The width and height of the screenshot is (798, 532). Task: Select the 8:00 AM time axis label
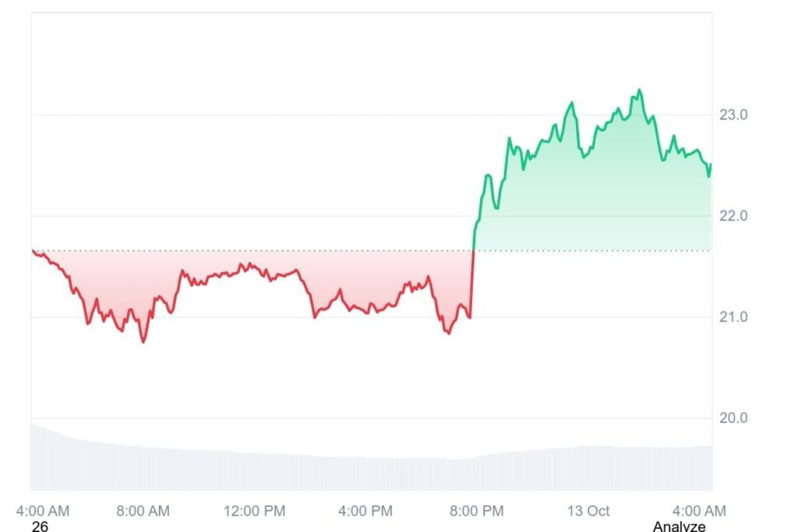pos(143,511)
